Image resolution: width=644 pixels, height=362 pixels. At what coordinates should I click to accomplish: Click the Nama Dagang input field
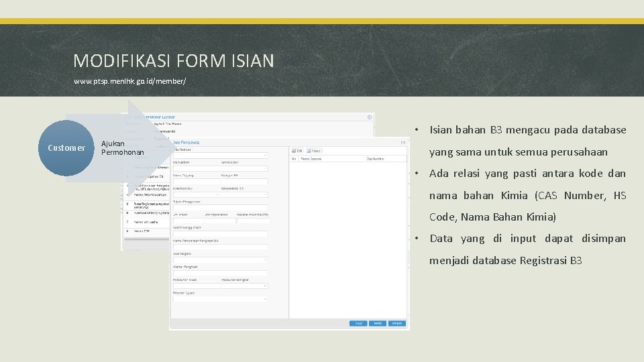197,182
